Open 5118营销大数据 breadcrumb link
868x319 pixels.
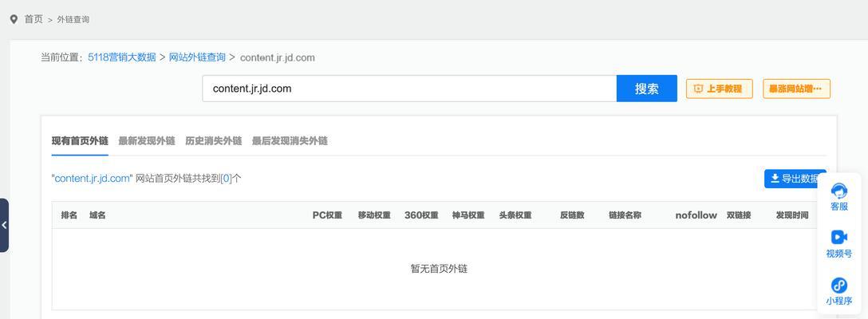tap(122, 57)
